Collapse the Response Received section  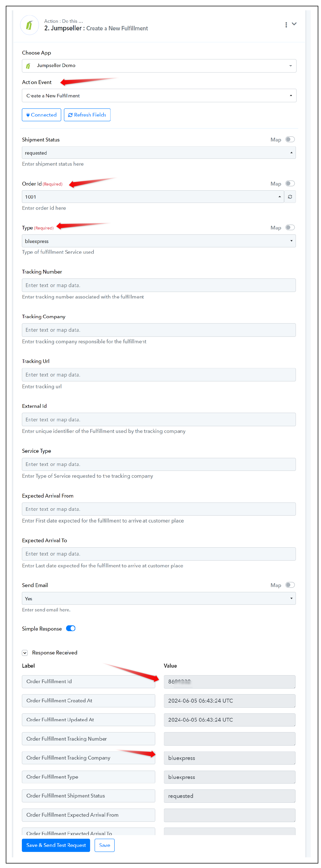tap(25, 653)
